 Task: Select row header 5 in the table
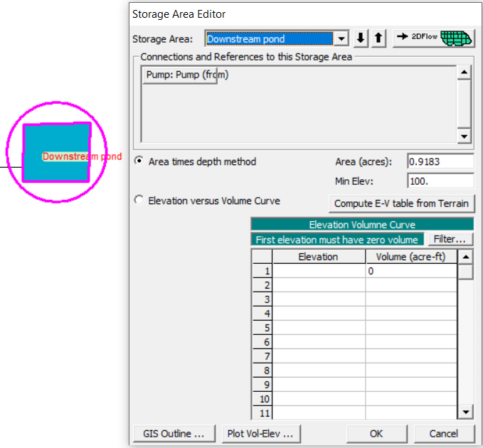tap(262, 328)
